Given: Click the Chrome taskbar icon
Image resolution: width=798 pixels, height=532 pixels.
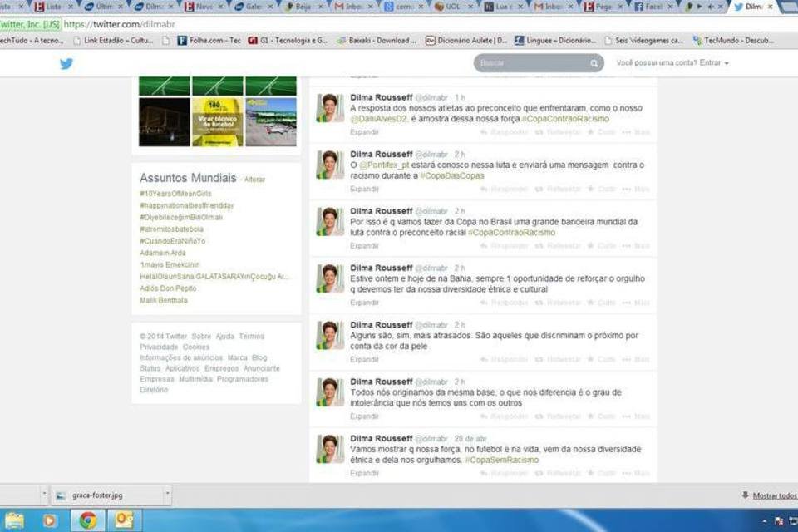Looking at the screenshot, I should click(88, 520).
